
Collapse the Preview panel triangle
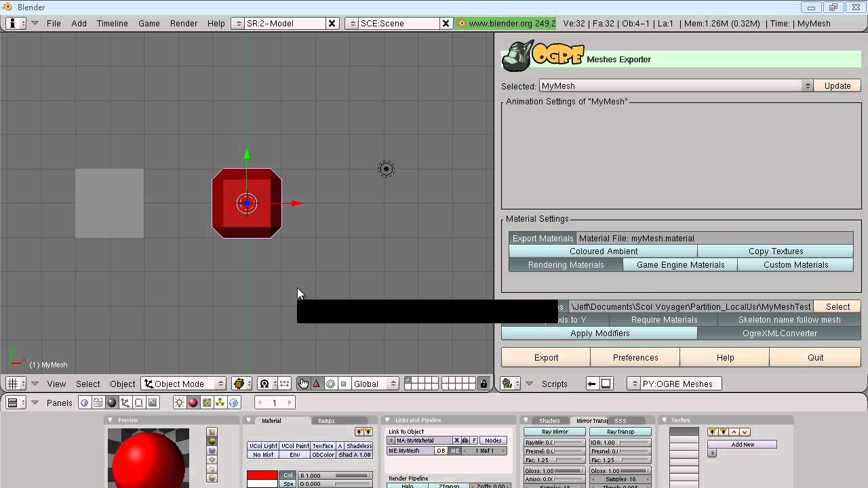pos(111,420)
